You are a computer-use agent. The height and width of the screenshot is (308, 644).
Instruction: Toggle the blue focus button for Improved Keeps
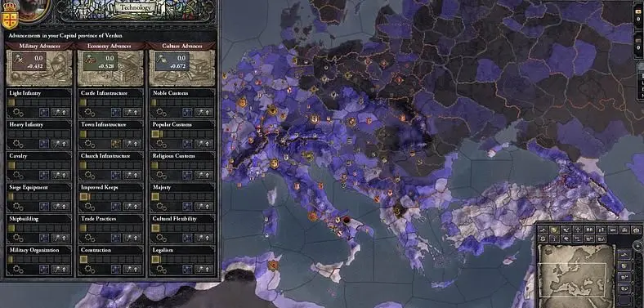[x=116, y=207]
